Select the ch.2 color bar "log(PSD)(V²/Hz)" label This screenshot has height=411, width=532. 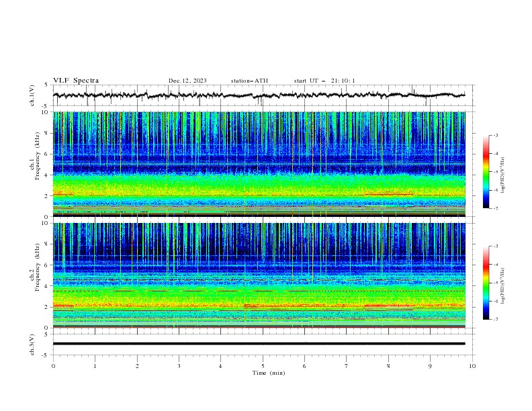click(503, 286)
